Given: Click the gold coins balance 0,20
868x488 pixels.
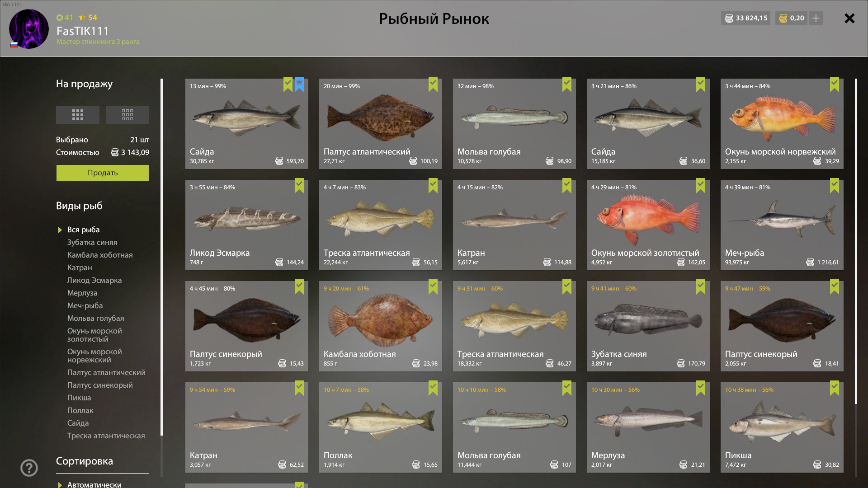Looking at the screenshot, I should click(x=792, y=18).
